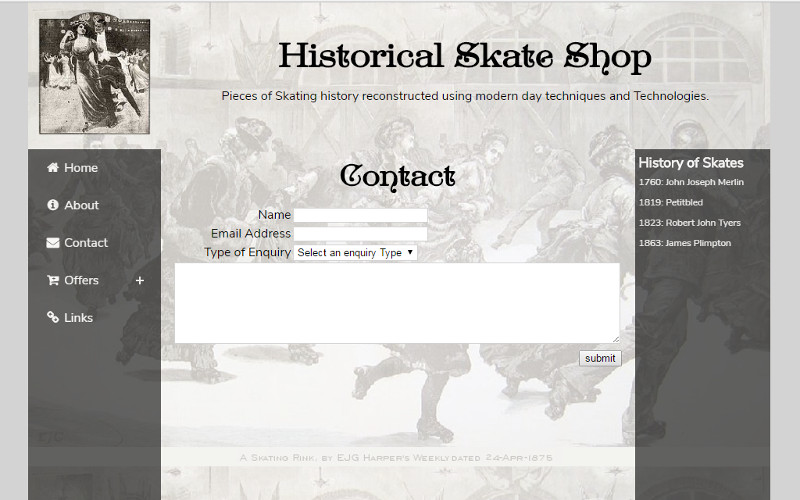Click the Harper's Weekly skating rink caption
Screen dimensions: 800x500
coord(396,458)
